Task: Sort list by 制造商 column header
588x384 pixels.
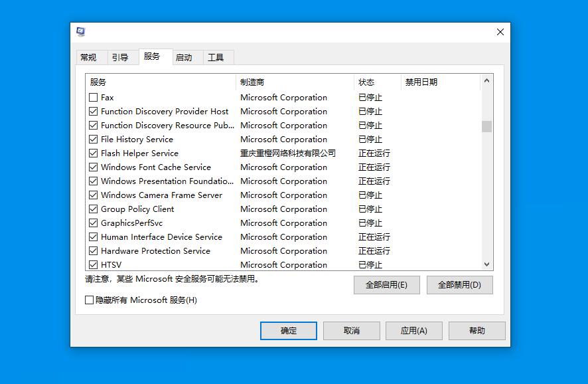Action: click(295, 82)
